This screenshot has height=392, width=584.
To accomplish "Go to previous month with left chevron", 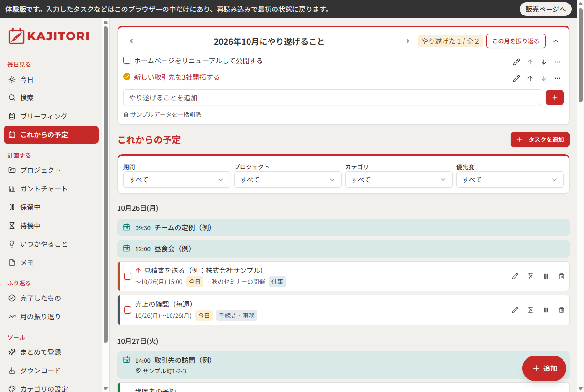I will coord(131,41).
